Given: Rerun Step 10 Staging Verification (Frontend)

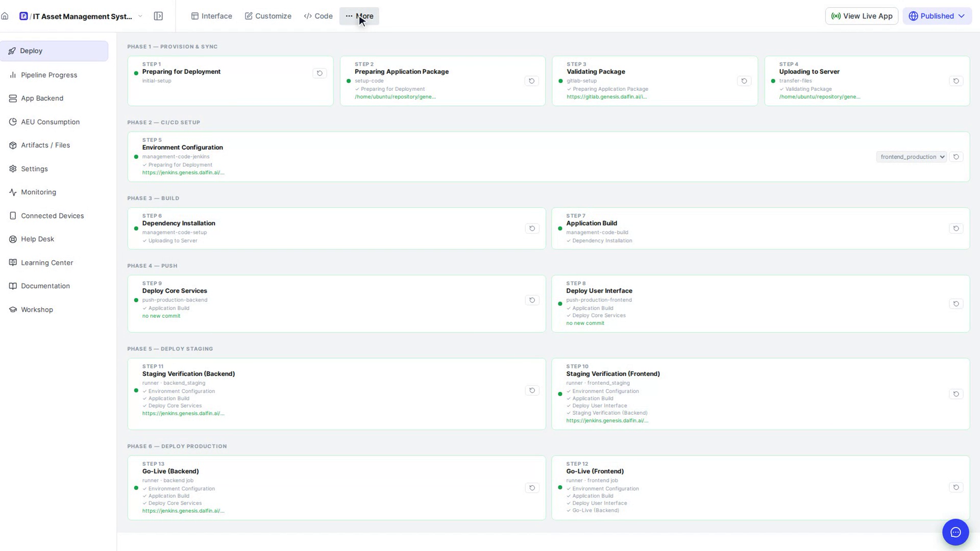Looking at the screenshot, I should pos(956,394).
